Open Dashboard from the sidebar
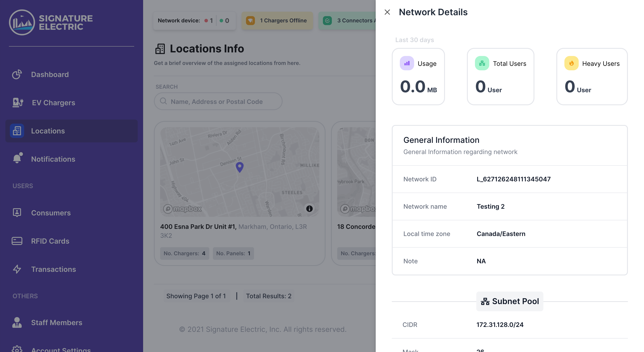This screenshot has height=352, width=644. pos(71,74)
